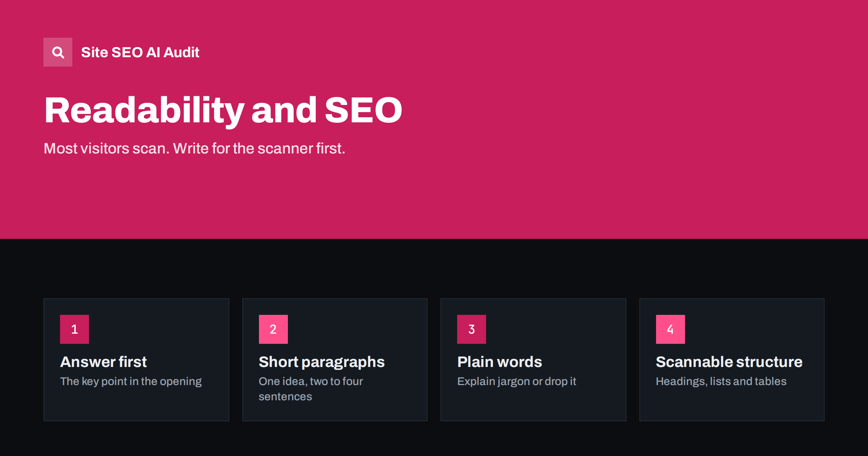868x456 pixels.
Task: Click the magnifying glass search icon
Action: 58,52
